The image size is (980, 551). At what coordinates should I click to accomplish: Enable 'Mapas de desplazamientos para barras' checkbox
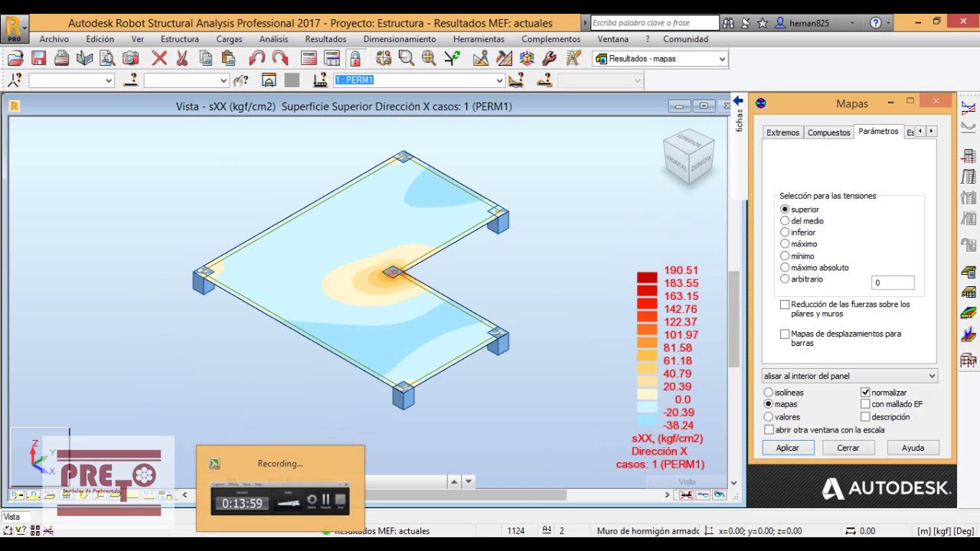click(785, 334)
